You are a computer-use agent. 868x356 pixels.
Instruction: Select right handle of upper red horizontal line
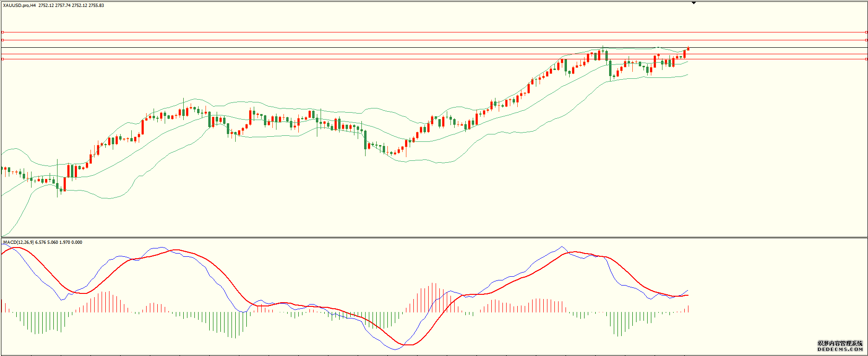[x=866, y=40]
